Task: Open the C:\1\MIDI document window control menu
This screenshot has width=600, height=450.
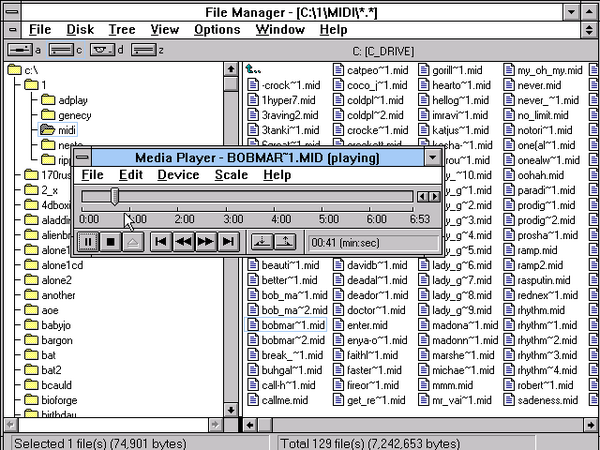Action: (12, 29)
